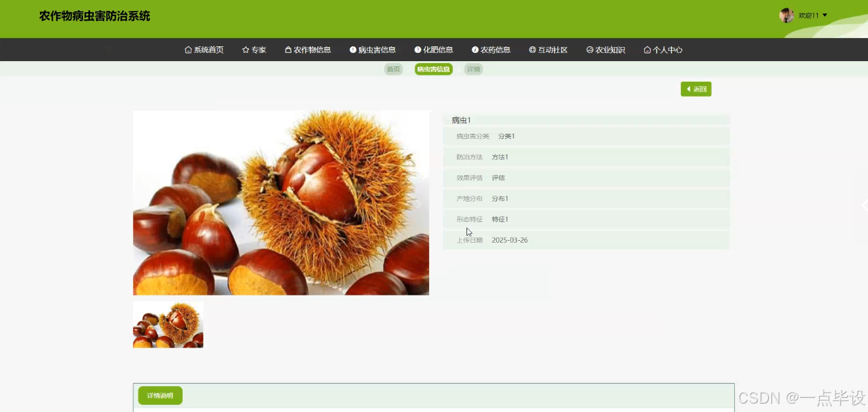Screen dimensions: 868x412
Task: Switch to the 互动社区 menu item
Action: pyautogui.click(x=548, y=50)
